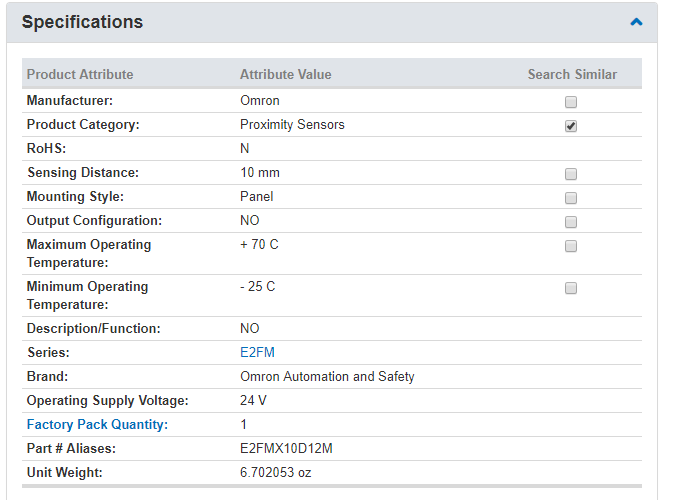Click the Search Similar column header

pos(573,74)
